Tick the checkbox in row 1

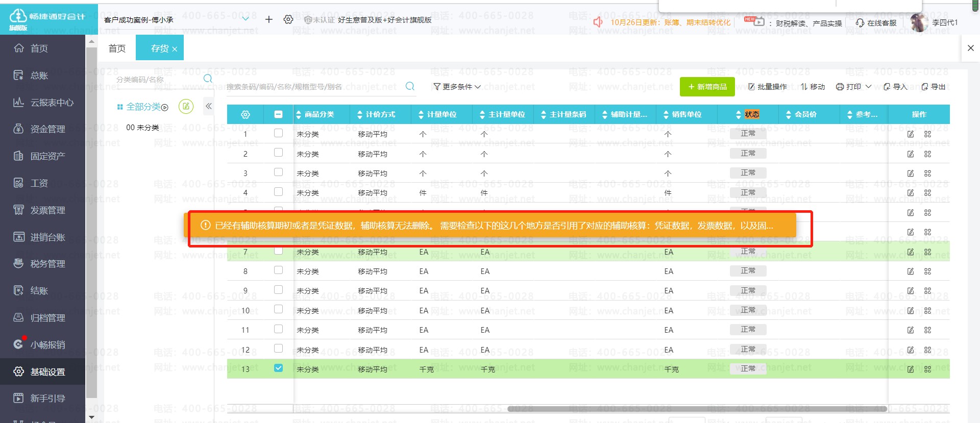[278, 133]
